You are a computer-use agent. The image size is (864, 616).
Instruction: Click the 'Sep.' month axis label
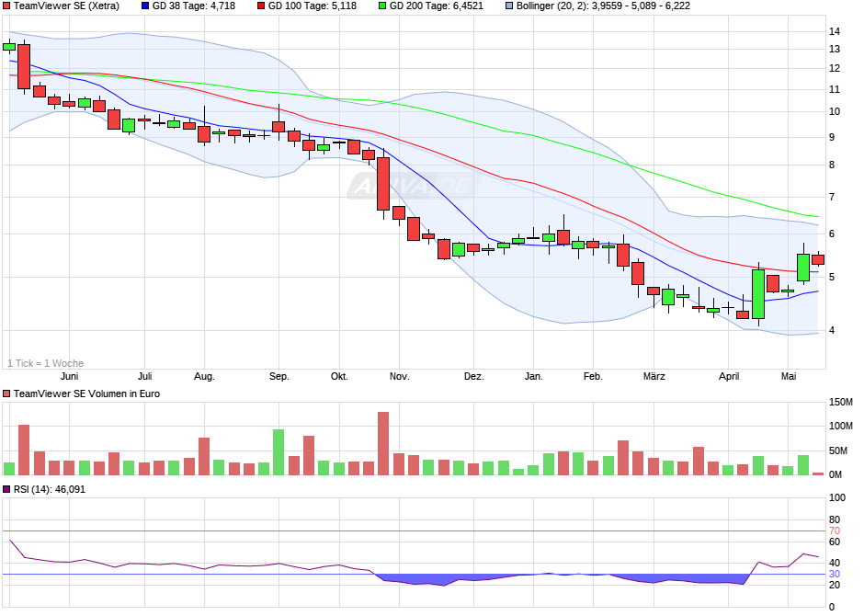(279, 376)
